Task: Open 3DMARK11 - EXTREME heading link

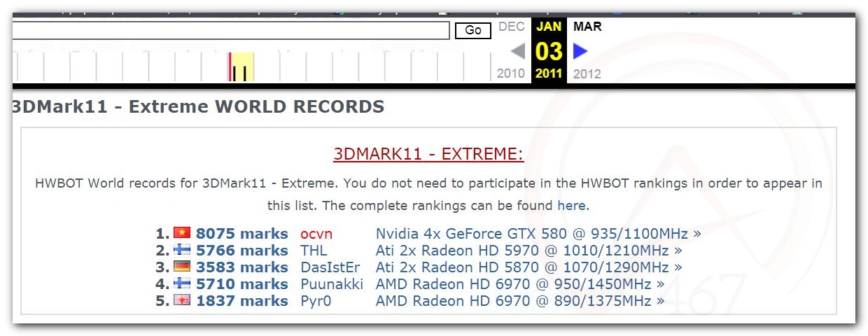Action: [x=428, y=154]
